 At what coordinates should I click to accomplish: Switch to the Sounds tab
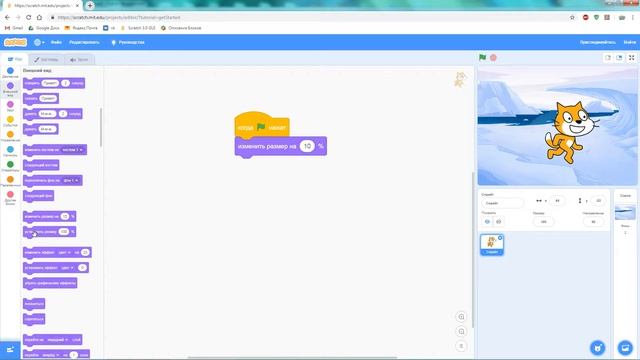click(x=79, y=60)
